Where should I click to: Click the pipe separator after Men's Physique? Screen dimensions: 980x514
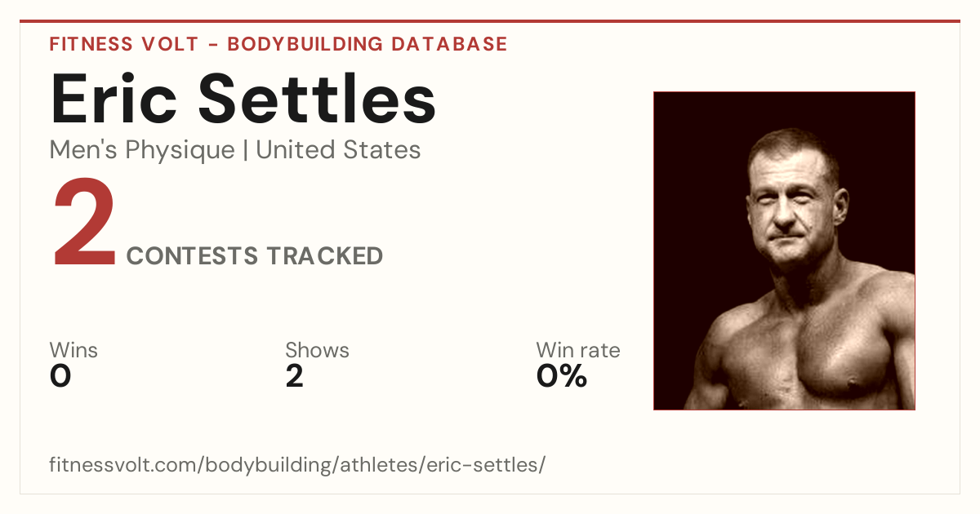pyautogui.click(x=246, y=151)
